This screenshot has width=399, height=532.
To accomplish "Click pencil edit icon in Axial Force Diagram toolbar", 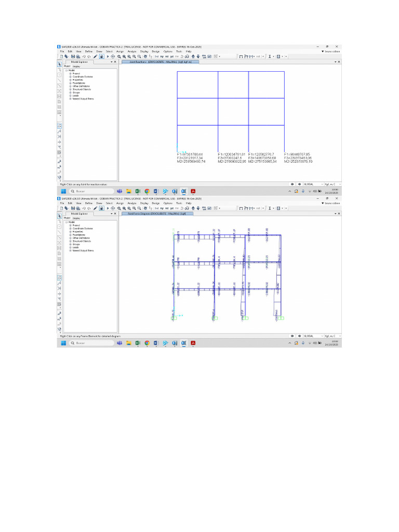I will 95,208.
